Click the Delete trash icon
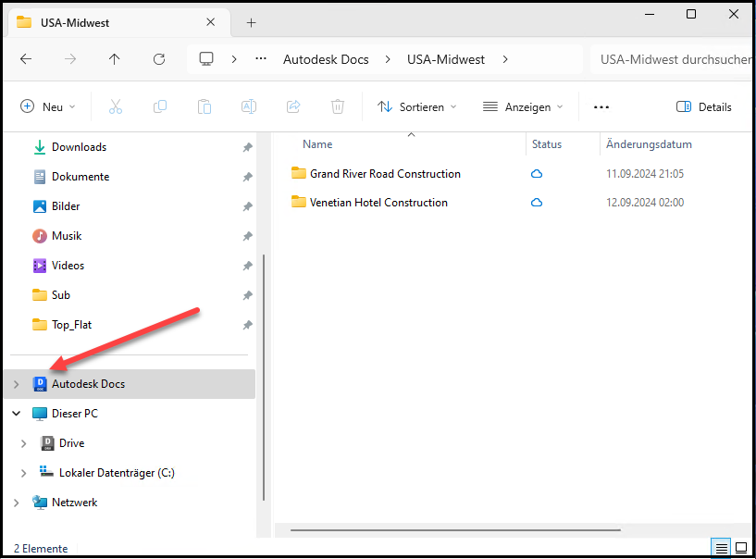The height and width of the screenshot is (559, 756). 338,106
